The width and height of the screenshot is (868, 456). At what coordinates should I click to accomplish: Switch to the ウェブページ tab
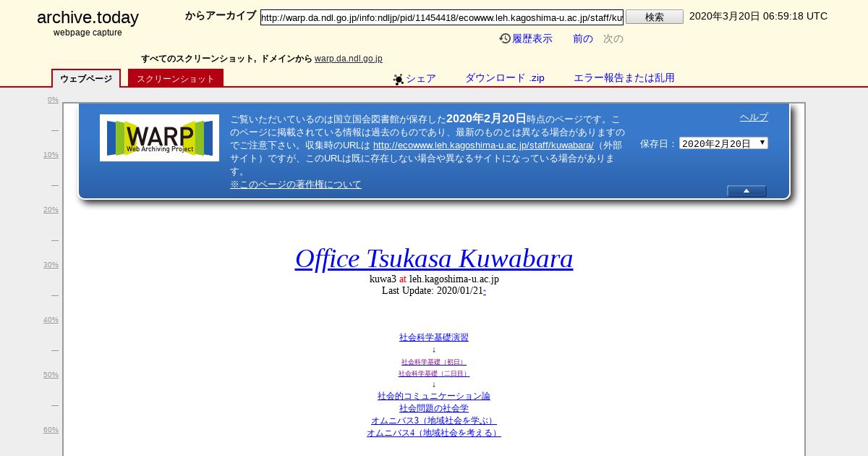pos(86,78)
